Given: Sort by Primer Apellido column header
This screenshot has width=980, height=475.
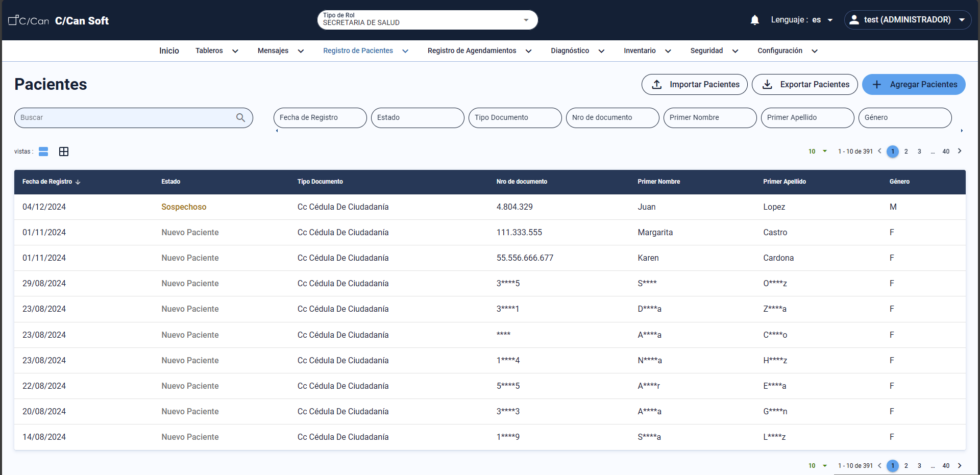Looking at the screenshot, I should (x=785, y=182).
